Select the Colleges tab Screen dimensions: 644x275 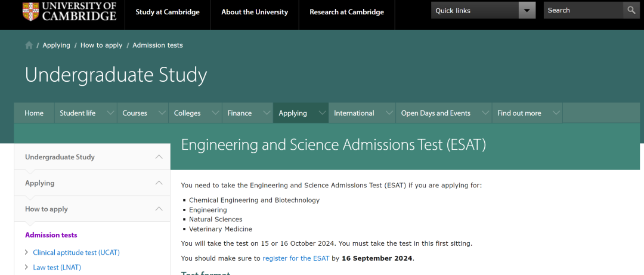187,113
